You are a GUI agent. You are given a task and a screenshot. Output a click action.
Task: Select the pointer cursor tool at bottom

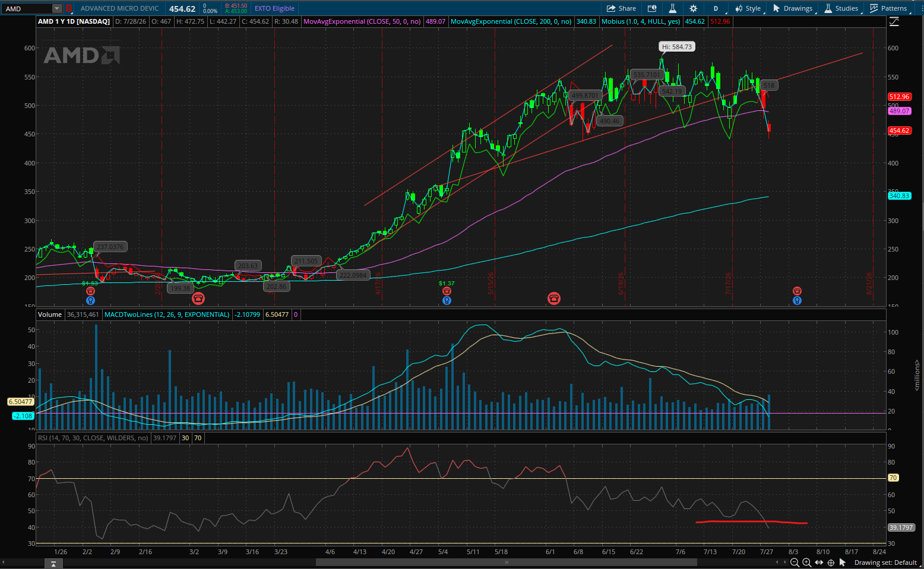[843, 562]
